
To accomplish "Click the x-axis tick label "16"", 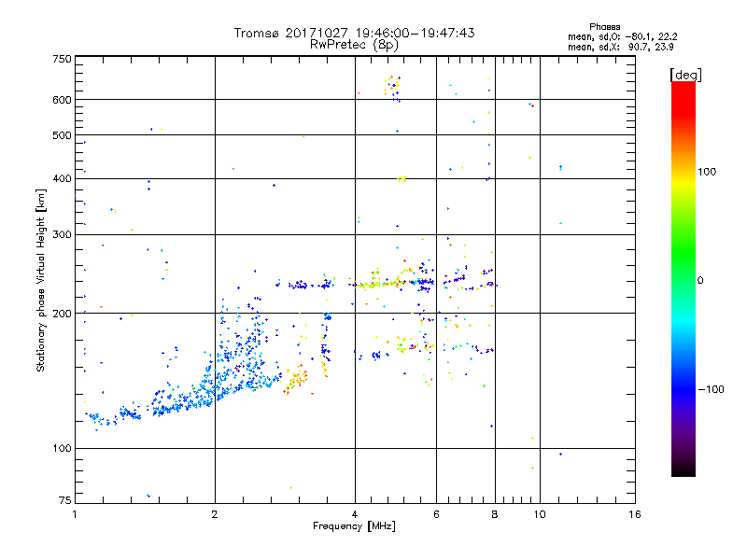I will point(635,514).
